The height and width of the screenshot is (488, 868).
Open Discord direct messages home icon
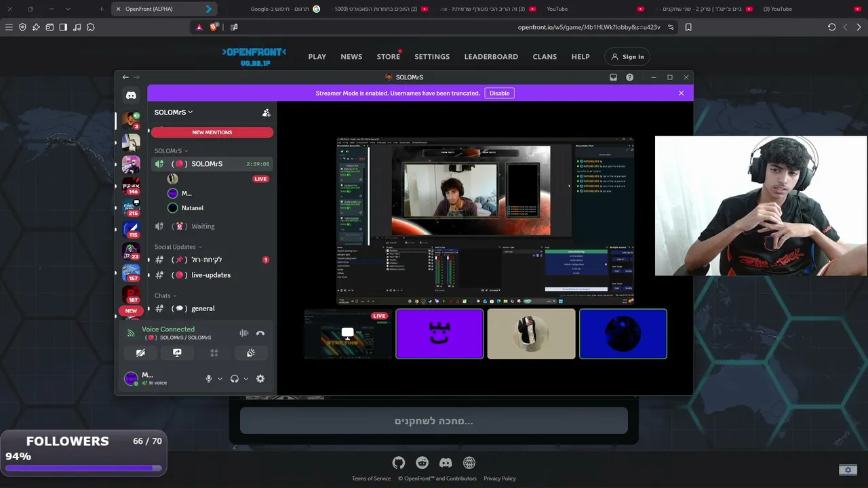point(131,96)
